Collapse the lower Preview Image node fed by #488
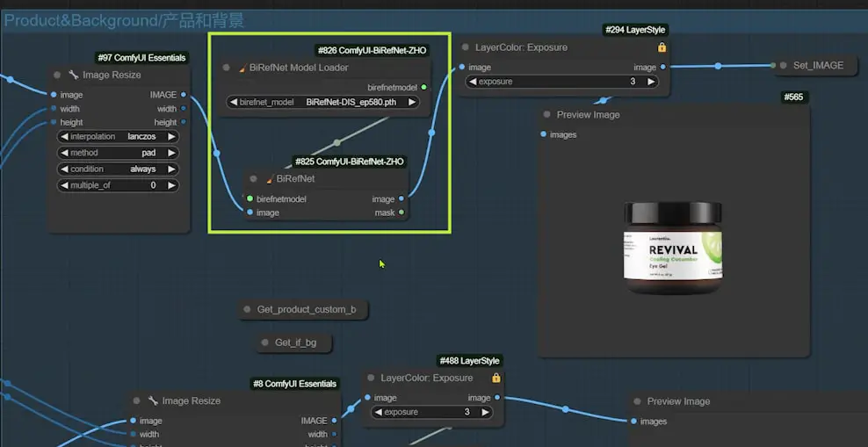 pos(637,401)
